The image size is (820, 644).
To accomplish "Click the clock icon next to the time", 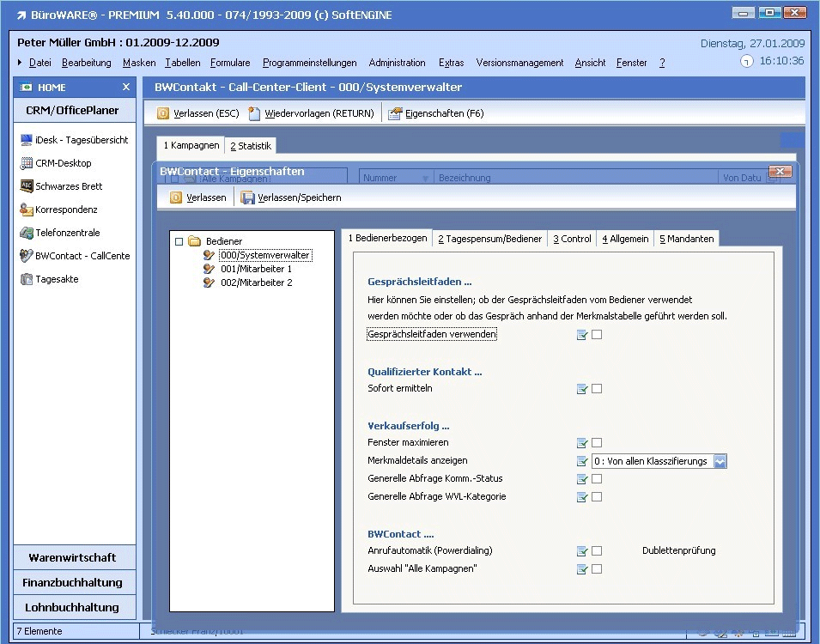I will [x=746, y=62].
